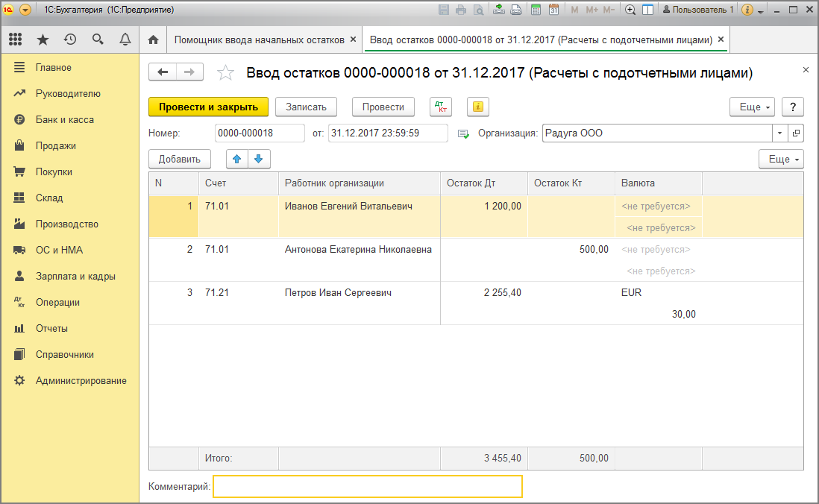Image resolution: width=819 pixels, height=504 pixels.
Task: Add document to favorites with star outline
Action: tap(225, 72)
